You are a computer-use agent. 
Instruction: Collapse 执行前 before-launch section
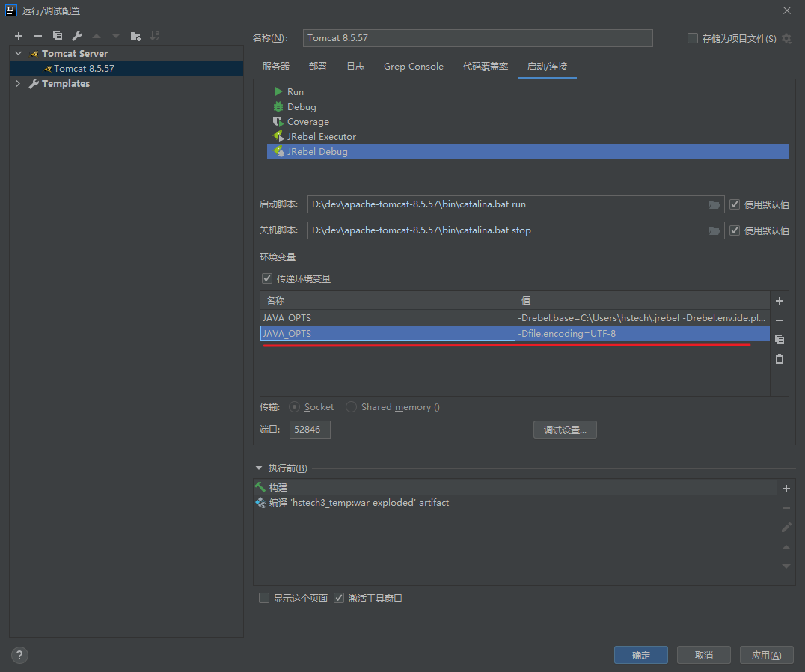[x=259, y=468]
